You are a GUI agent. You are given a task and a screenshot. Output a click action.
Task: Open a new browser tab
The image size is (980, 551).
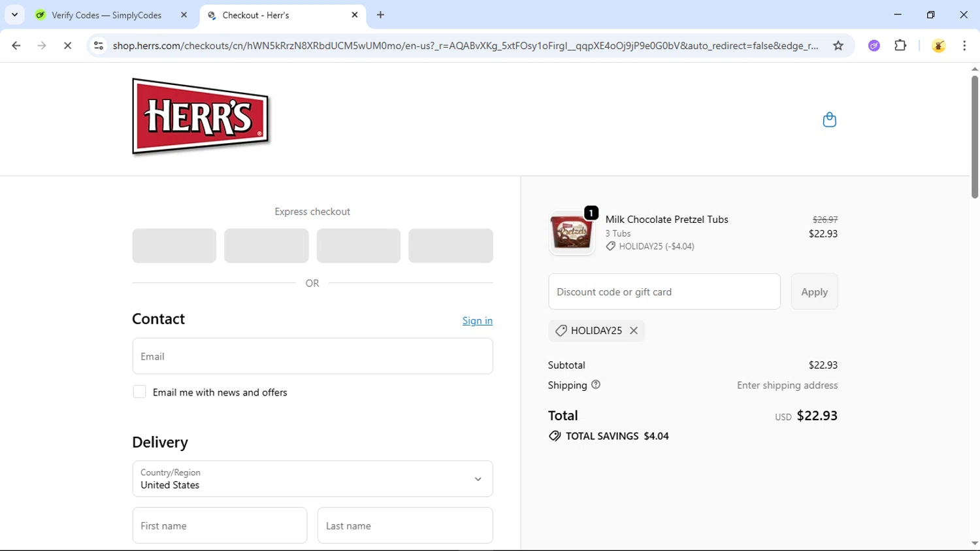click(381, 14)
